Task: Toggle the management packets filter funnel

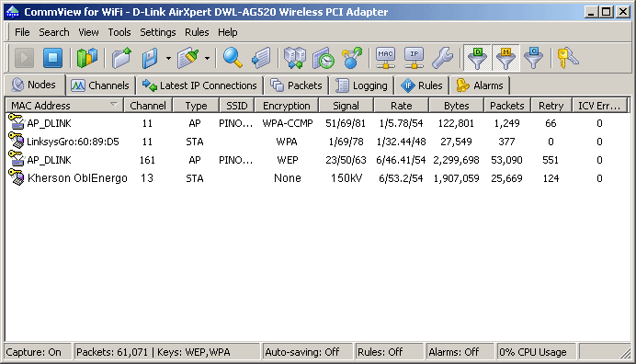Action: (x=505, y=58)
